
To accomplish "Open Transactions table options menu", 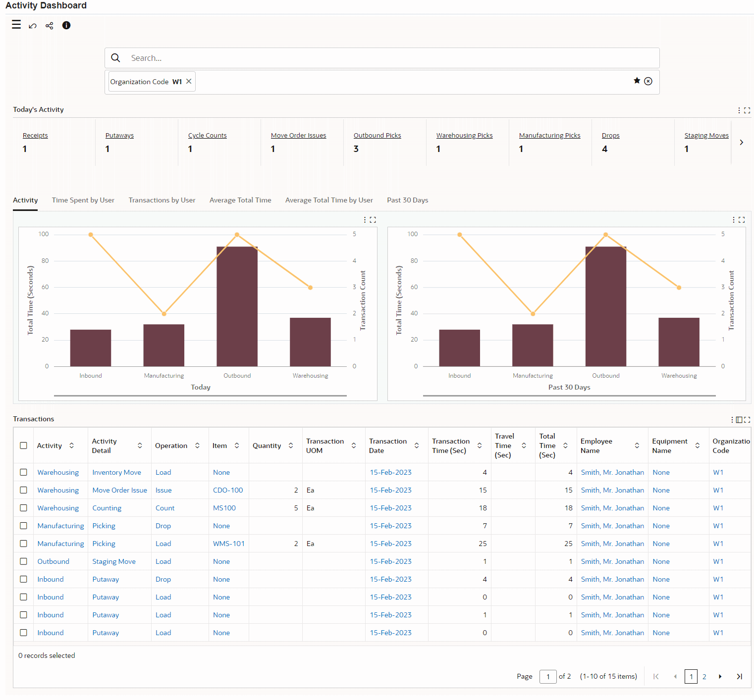I will [732, 420].
